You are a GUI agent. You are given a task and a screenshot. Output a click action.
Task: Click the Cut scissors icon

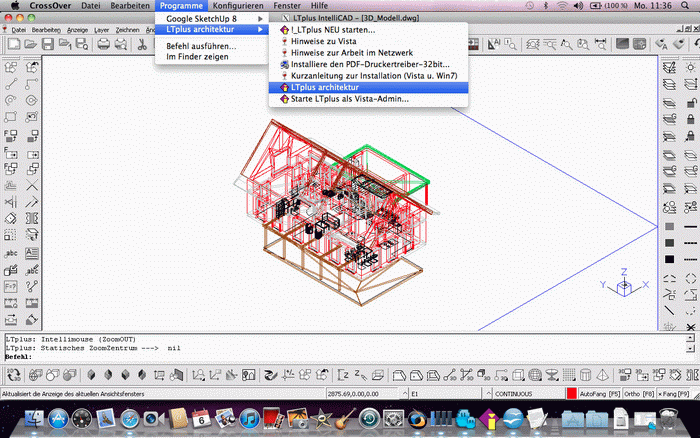[142, 44]
